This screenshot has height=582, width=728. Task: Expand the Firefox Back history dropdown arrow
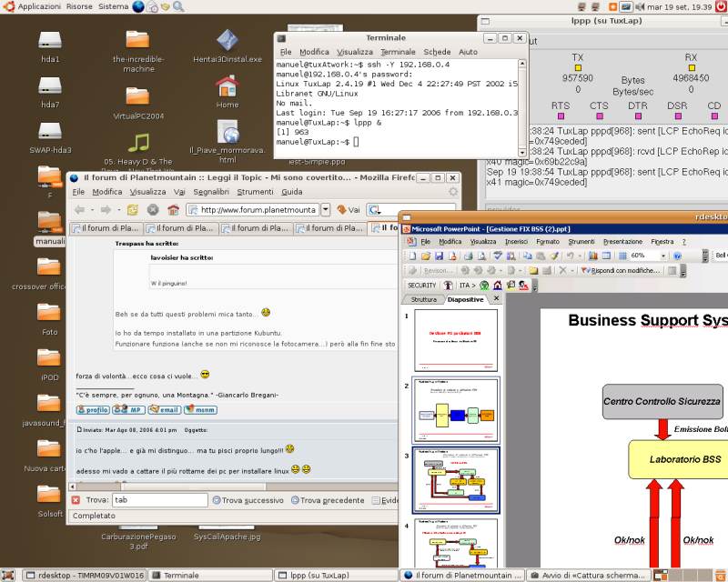point(92,210)
